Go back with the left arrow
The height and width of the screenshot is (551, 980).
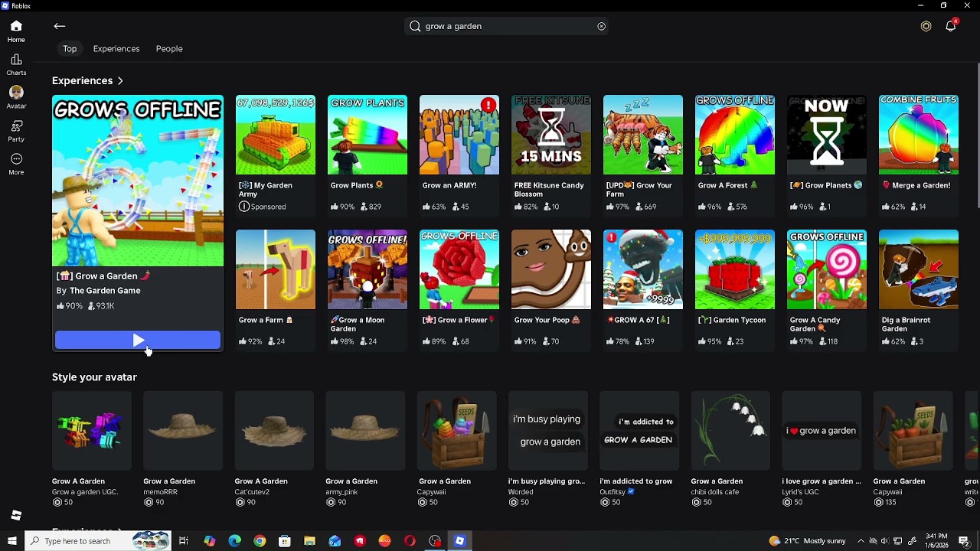60,26
